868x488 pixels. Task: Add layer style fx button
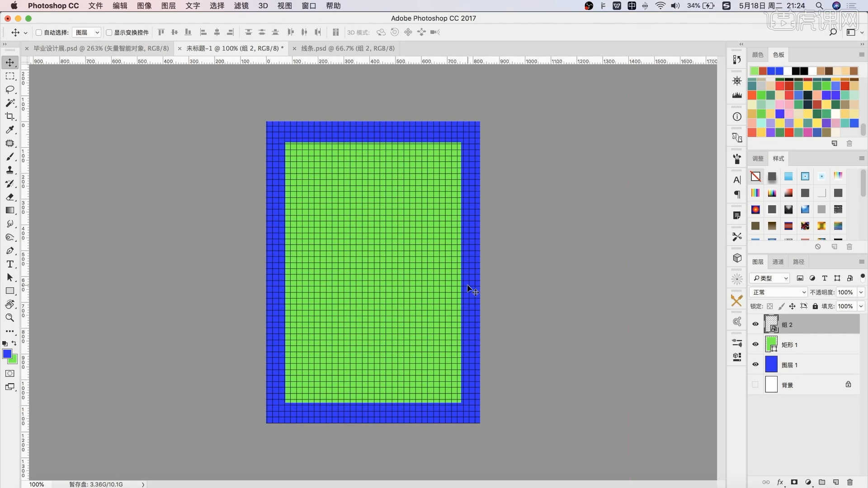point(780,482)
